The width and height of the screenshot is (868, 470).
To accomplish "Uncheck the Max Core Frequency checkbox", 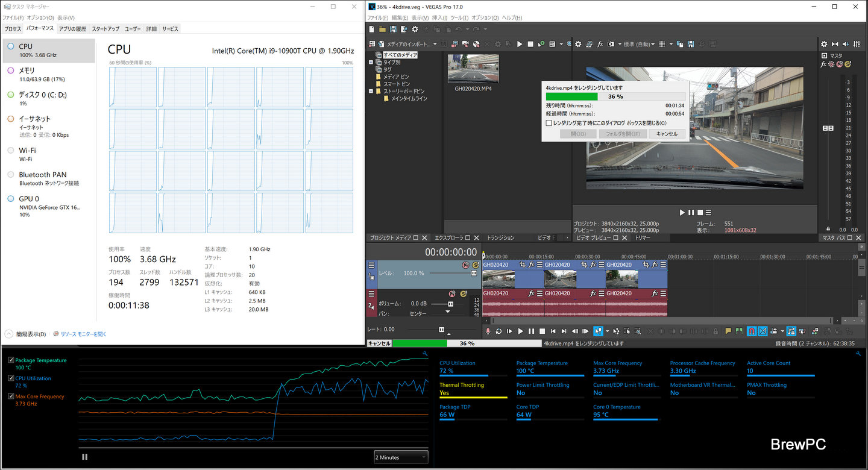I will 11,396.
